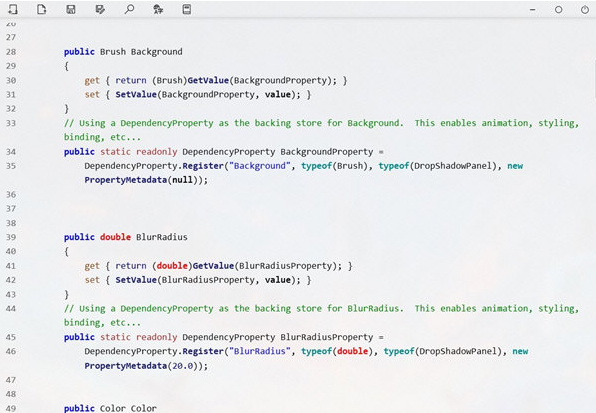Click the word Brush on line 28
The image size is (596, 413).
click(x=113, y=52)
